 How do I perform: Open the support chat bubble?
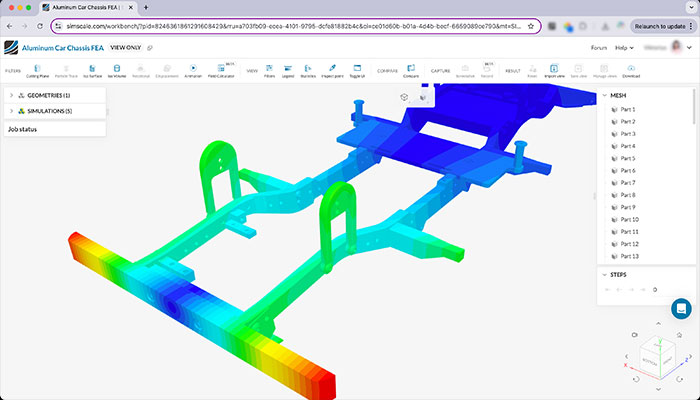point(681,308)
